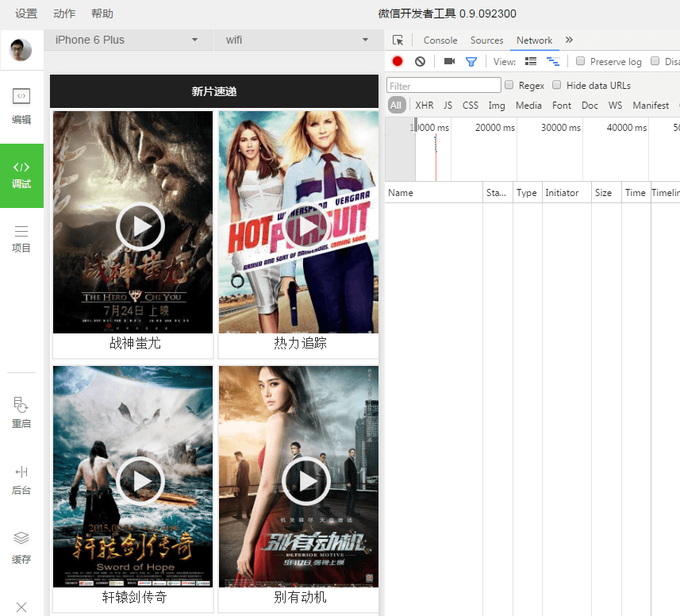680x616 pixels.
Task: Filter requests by XHR type
Action: click(425, 105)
